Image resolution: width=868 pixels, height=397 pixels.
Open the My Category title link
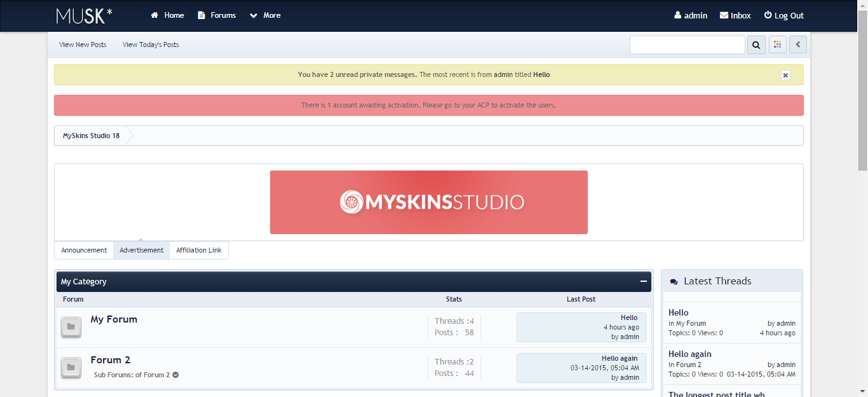point(84,281)
